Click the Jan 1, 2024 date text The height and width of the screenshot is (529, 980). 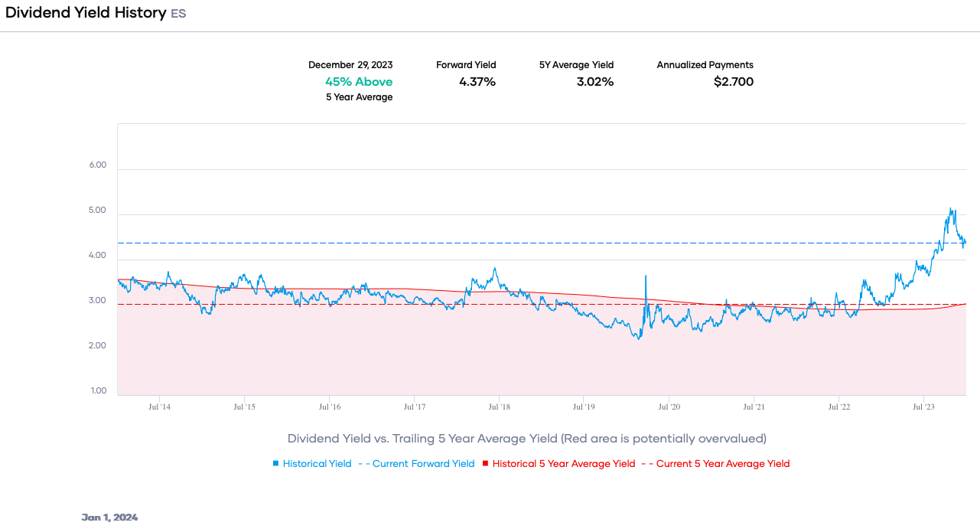[110, 518]
